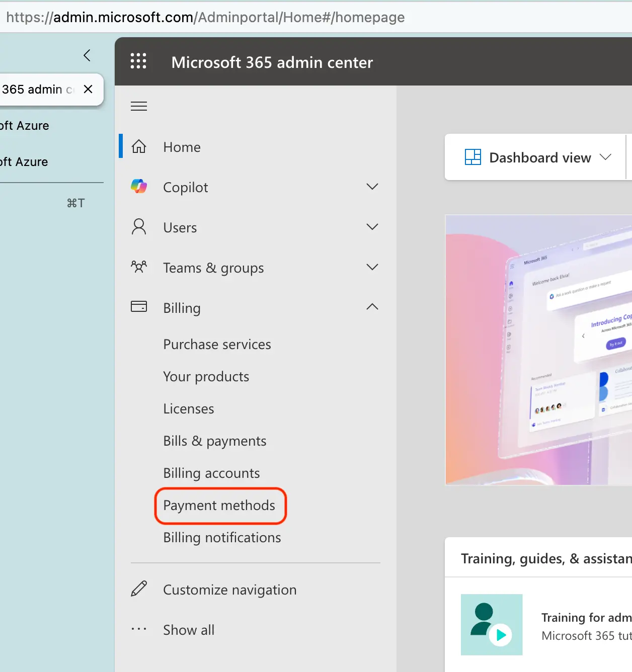Viewport: 632px width, 672px height.
Task: Click the Billing card icon
Action: click(139, 306)
